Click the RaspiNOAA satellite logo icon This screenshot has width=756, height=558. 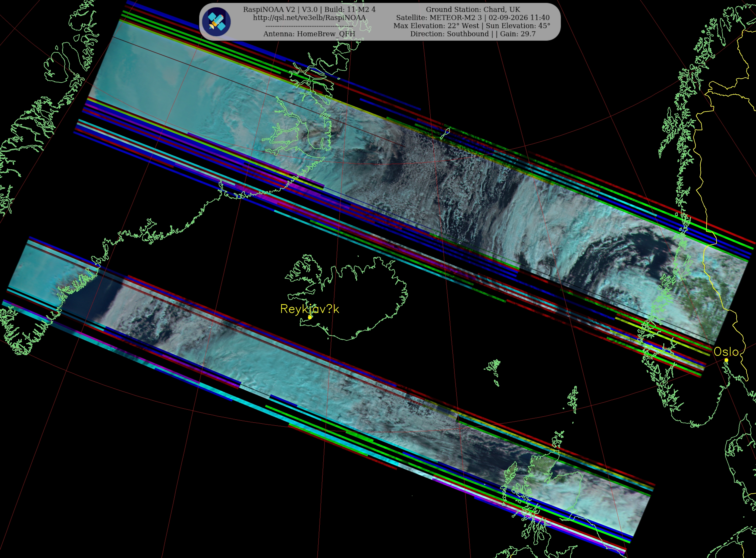pos(216,22)
